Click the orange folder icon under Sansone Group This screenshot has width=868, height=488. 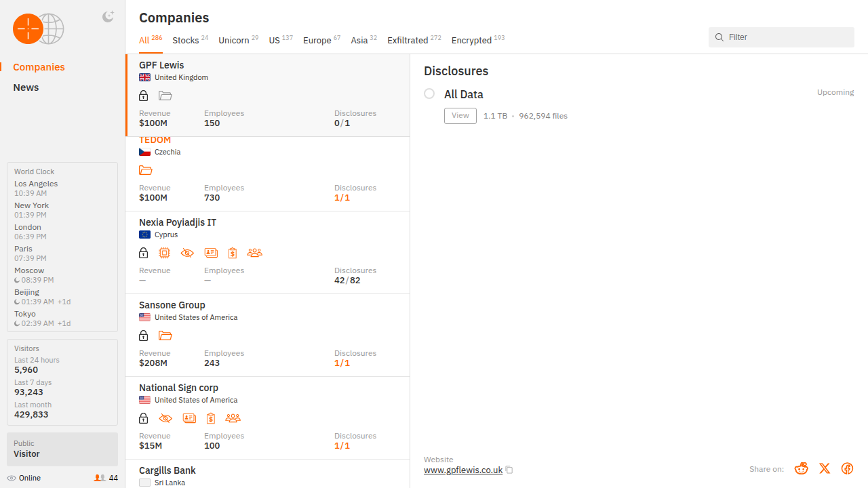coord(165,335)
